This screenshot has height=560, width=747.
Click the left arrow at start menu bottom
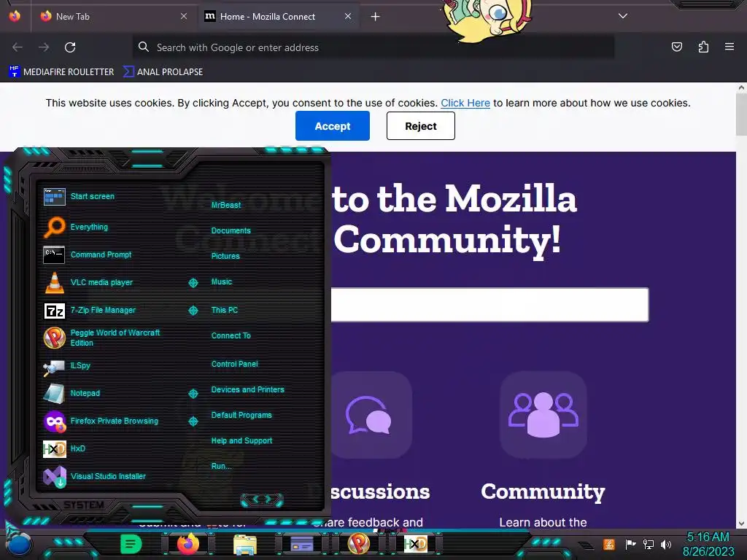tap(255, 499)
